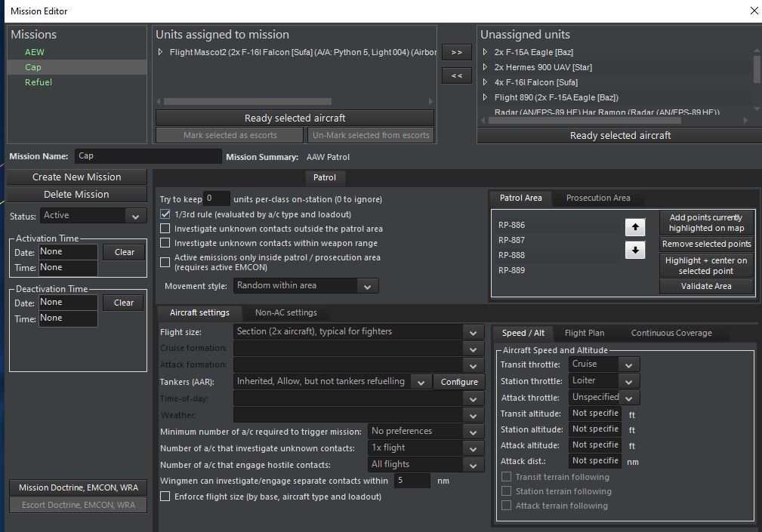Open the Continuous Coverage tab
The width and height of the screenshot is (762, 532).
[x=671, y=333]
